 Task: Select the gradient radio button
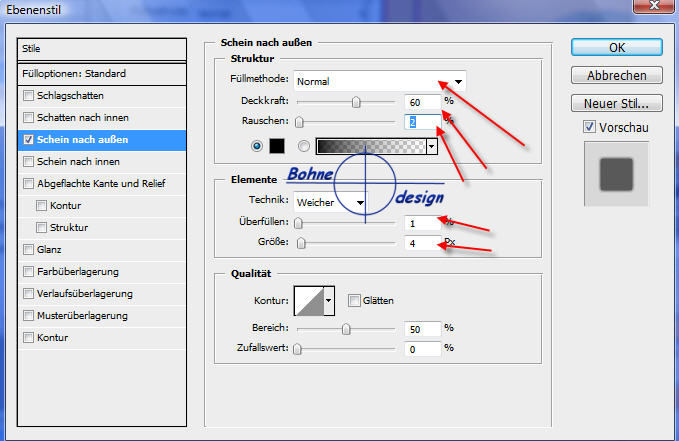[x=304, y=146]
